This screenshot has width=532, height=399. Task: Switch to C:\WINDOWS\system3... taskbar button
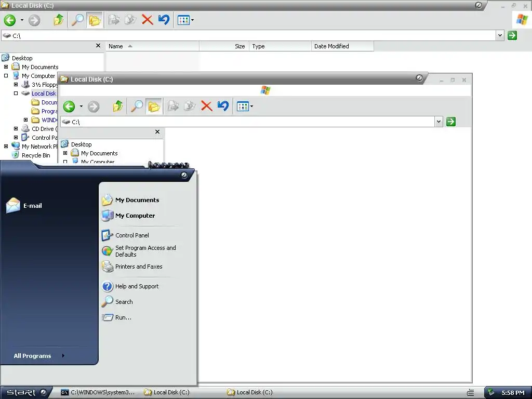pyautogui.click(x=98, y=393)
